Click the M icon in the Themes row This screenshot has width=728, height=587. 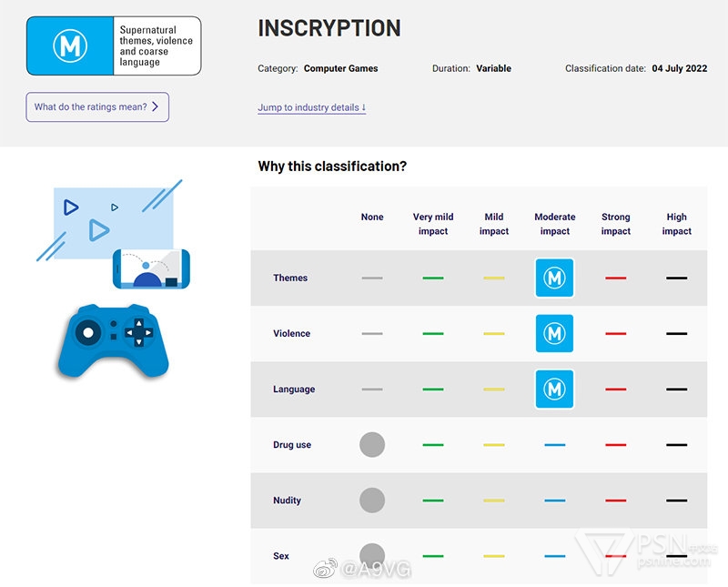pos(554,278)
